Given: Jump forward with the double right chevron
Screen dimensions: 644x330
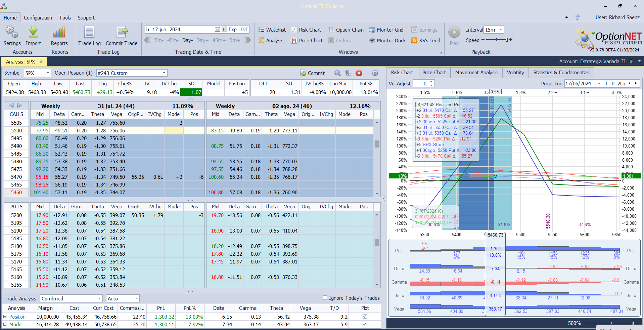Looking at the screenshot, I should pos(247,40).
